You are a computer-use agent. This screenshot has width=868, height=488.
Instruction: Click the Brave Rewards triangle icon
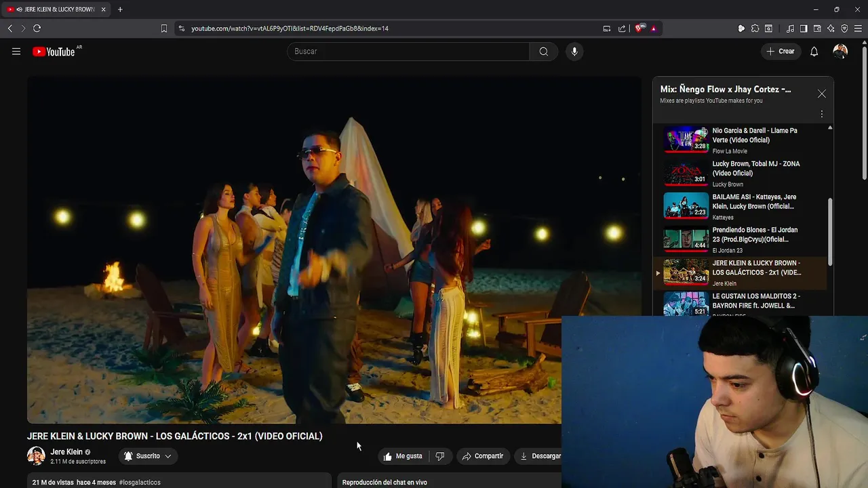(x=654, y=28)
